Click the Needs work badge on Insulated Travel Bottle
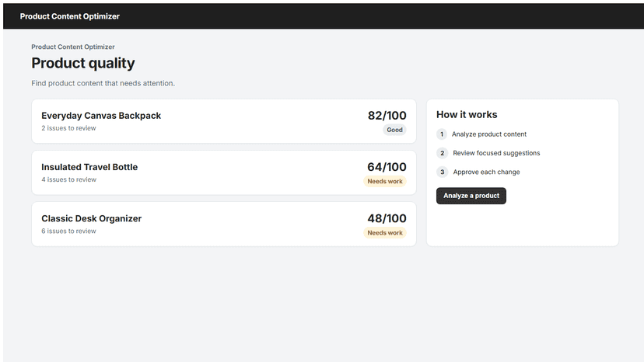The height and width of the screenshot is (362, 644). [385, 181]
